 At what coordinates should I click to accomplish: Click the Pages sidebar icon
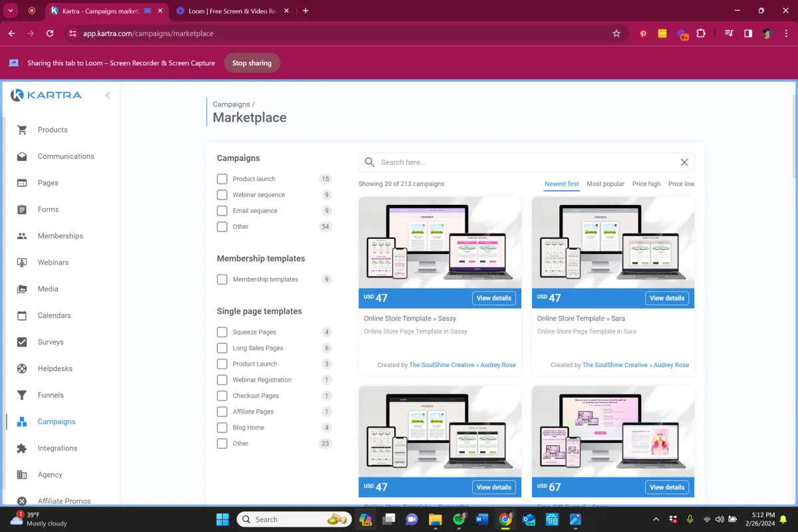tap(22, 183)
